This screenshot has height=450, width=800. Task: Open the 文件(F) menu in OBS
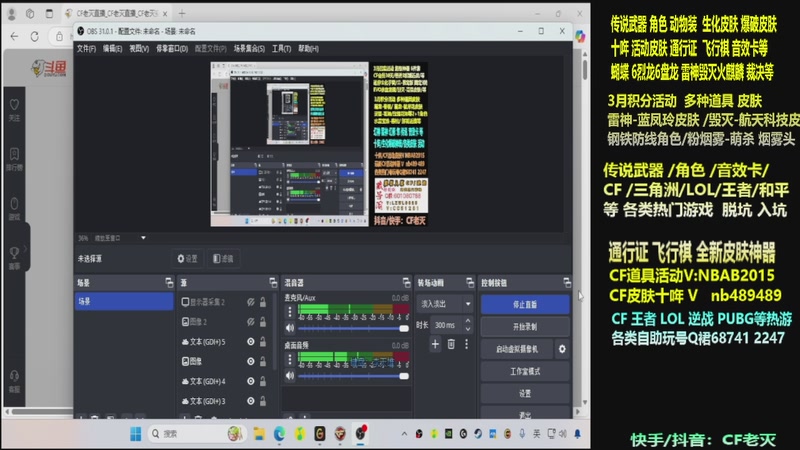pos(86,48)
